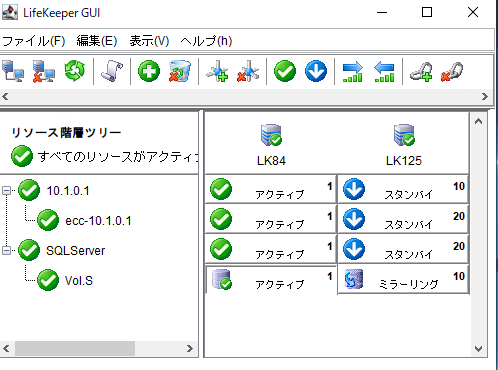Select the ecc-10.1.0.1 resource in tree
498x370 pixels.
click(x=98, y=221)
